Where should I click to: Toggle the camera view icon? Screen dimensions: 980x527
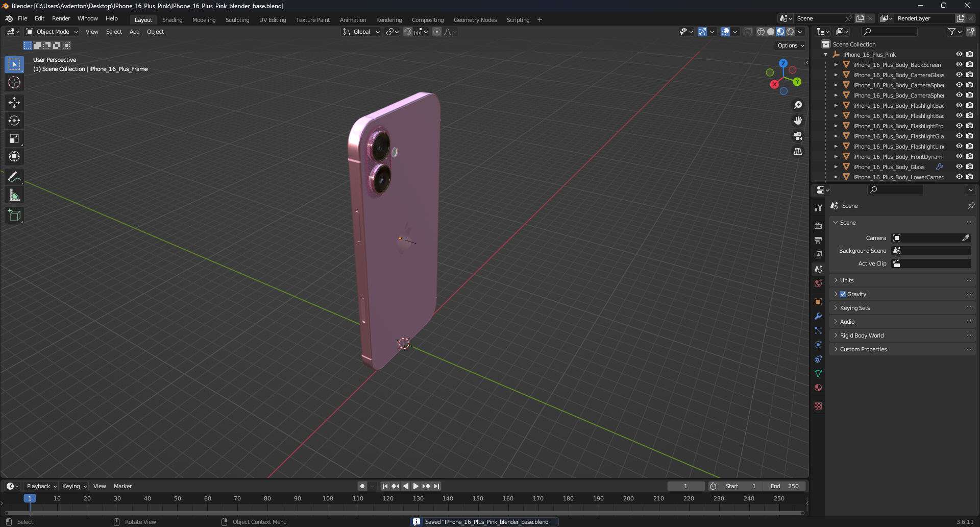[x=798, y=136]
